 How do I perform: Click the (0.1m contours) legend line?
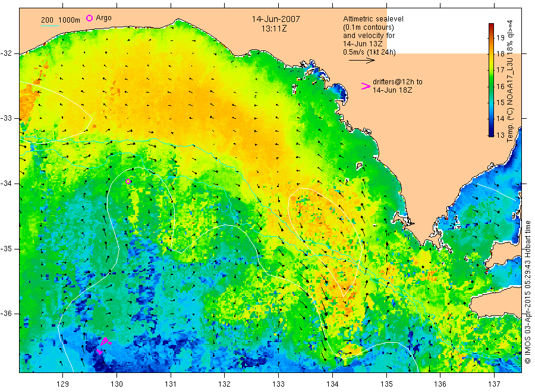pyautogui.click(x=369, y=27)
